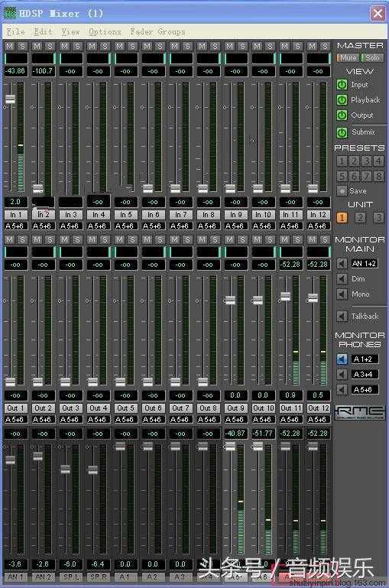
Task: Click the preset Save indicator icon
Action: click(342, 191)
